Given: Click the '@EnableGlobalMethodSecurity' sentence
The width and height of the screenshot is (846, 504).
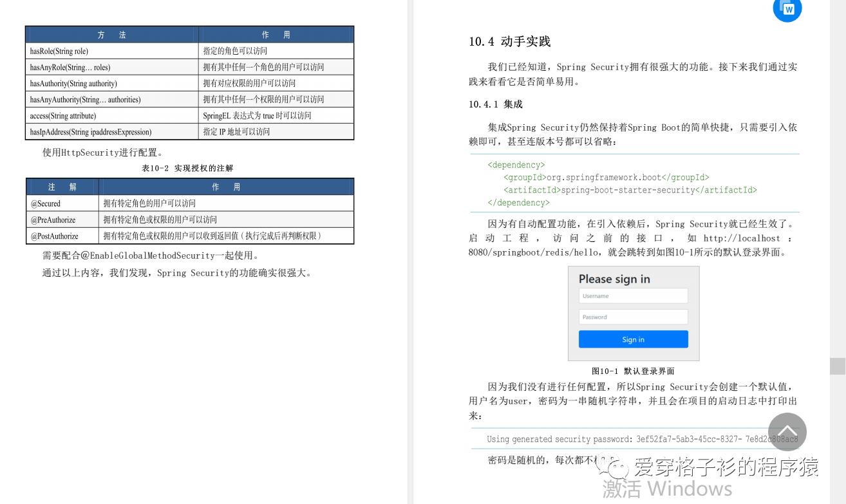Looking at the screenshot, I should coord(151,256).
